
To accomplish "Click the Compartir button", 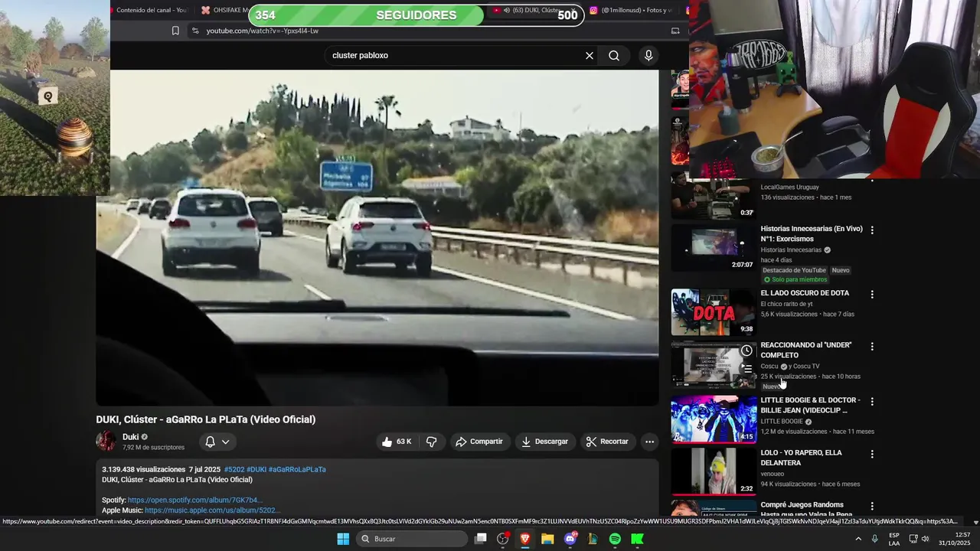I will pyautogui.click(x=479, y=442).
